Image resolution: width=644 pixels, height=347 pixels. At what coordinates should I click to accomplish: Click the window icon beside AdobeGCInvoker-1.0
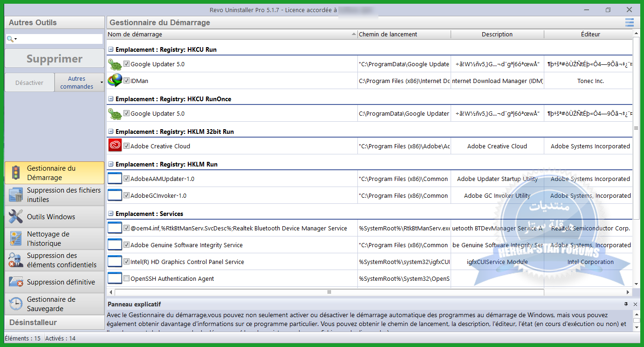[115, 196]
